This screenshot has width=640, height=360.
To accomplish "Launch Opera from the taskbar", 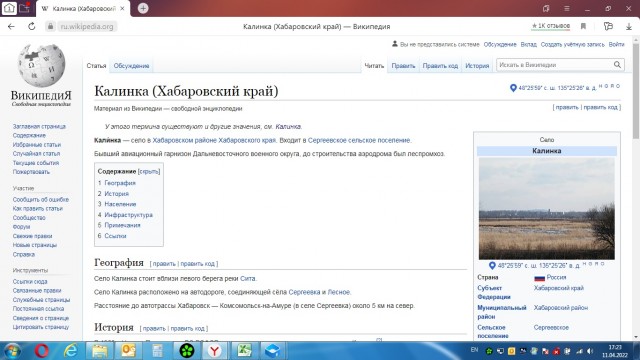I will [x=41, y=351].
